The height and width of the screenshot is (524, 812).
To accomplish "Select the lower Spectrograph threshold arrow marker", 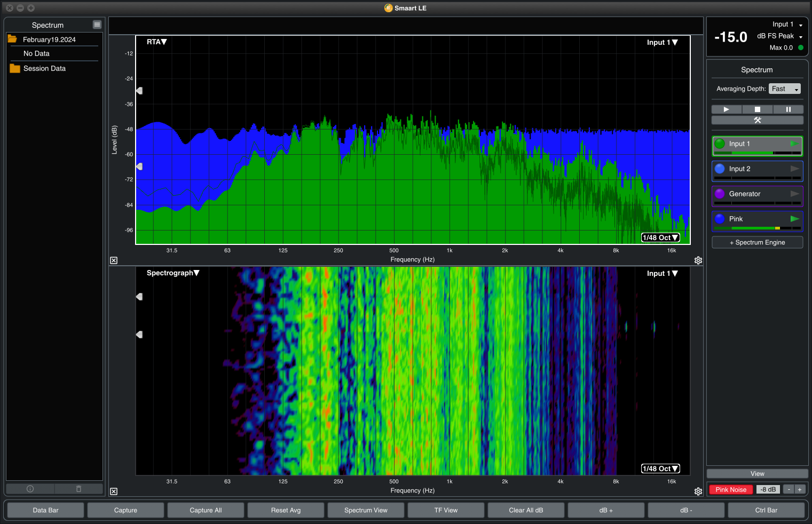I will [139, 335].
